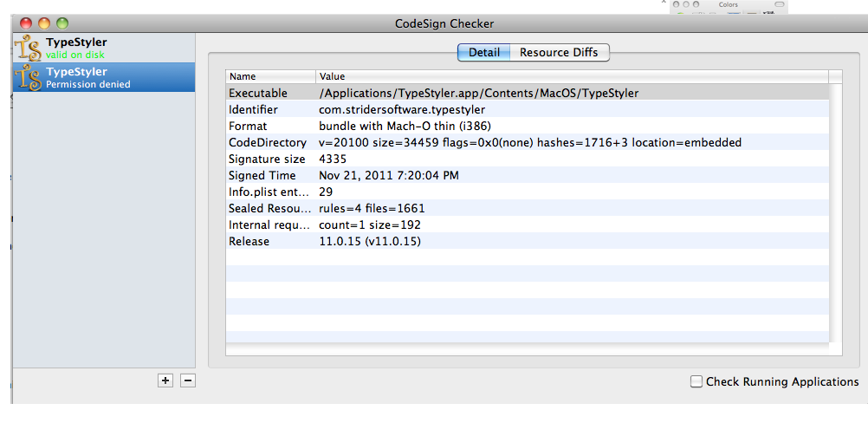Select the Format row
This screenshot has width=868, height=423.
pyautogui.click(x=527, y=127)
